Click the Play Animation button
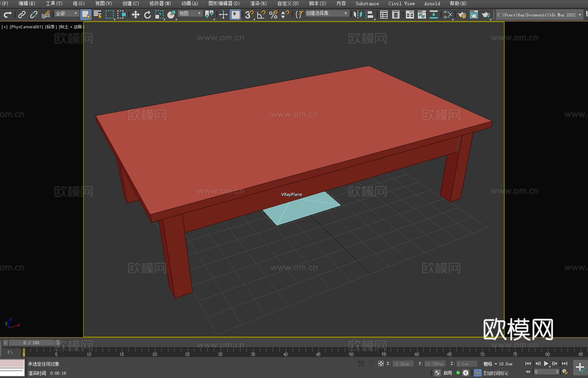588x378 pixels. 546,364
